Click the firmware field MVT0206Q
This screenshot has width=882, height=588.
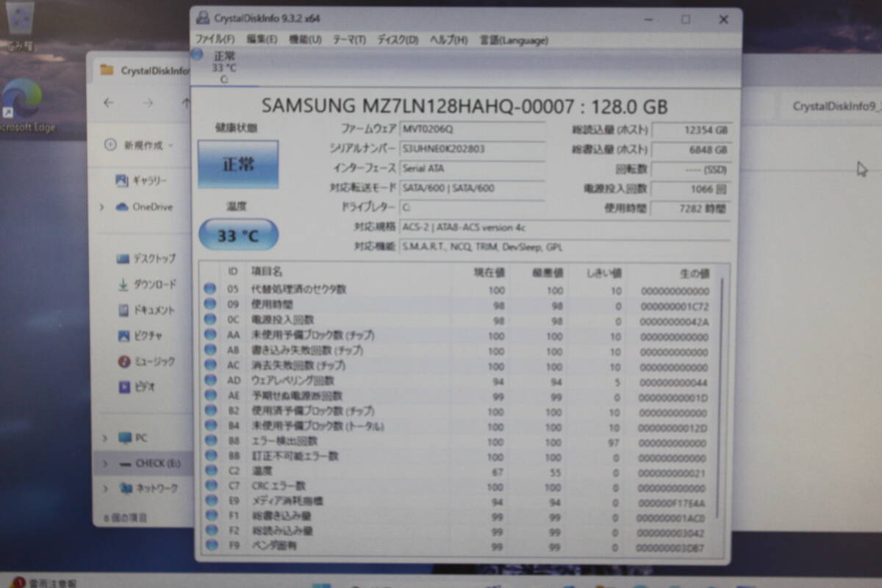click(x=473, y=129)
